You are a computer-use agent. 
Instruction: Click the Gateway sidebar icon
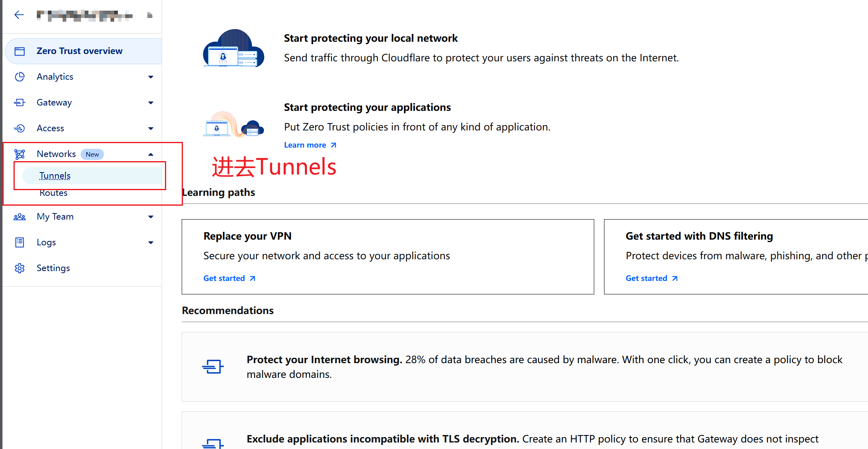20,103
